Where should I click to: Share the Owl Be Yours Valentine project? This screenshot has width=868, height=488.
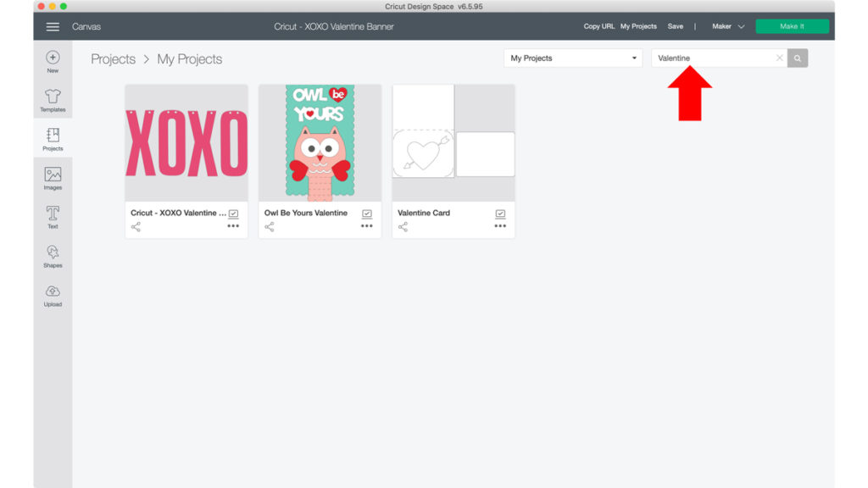click(x=269, y=227)
